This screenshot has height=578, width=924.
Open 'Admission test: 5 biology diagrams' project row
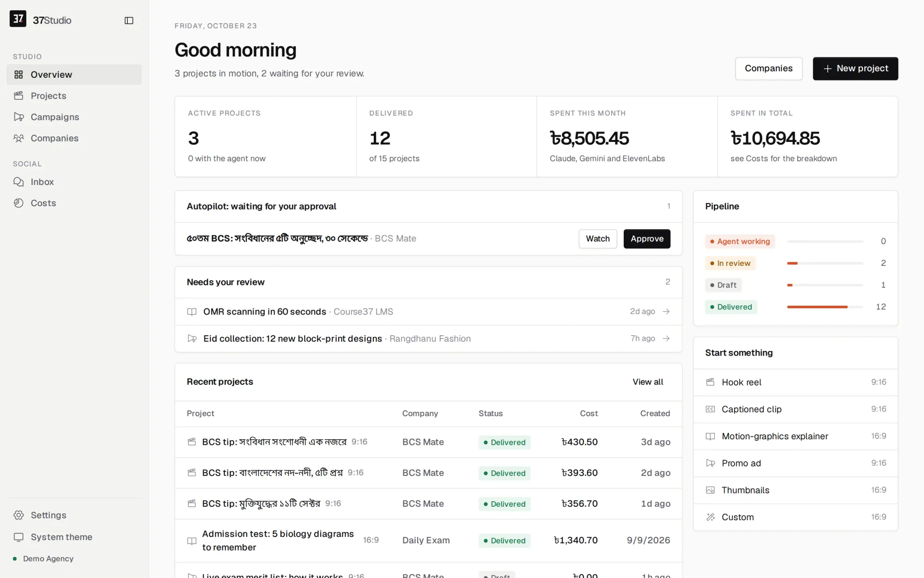(428, 541)
